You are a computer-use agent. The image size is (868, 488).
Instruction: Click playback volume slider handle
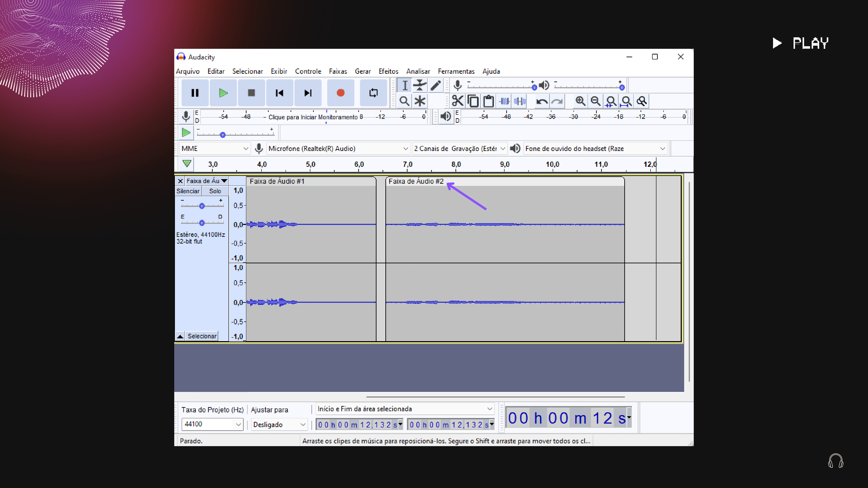tap(622, 88)
